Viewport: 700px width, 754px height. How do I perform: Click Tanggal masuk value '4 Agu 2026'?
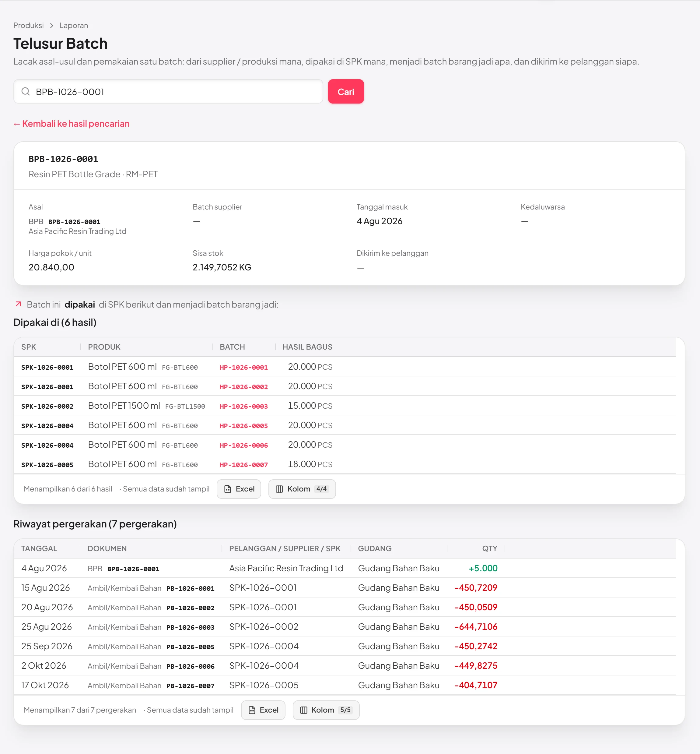click(379, 221)
